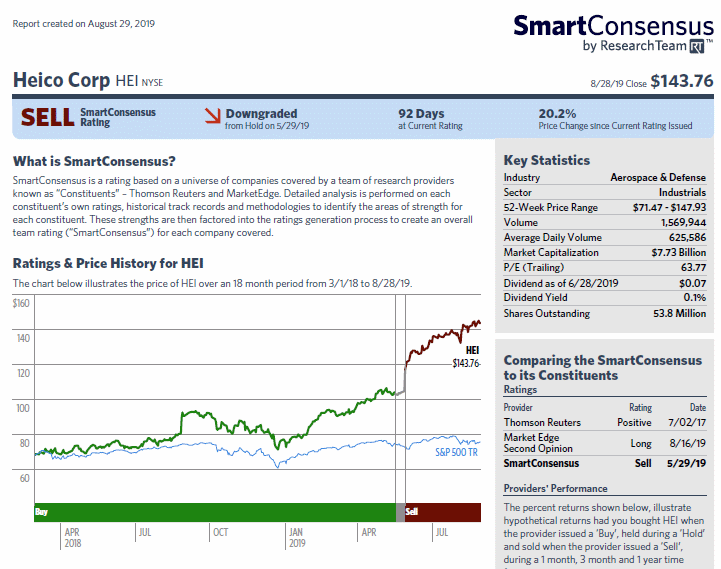Click the 'Rating' column header
The width and height of the screenshot is (721, 569).
click(x=640, y=408)
